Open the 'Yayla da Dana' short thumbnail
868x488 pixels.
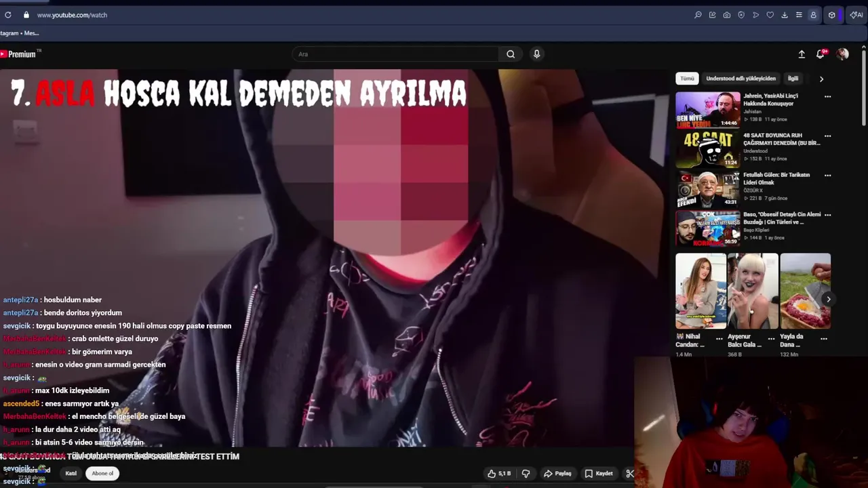(x=805, y=291)
